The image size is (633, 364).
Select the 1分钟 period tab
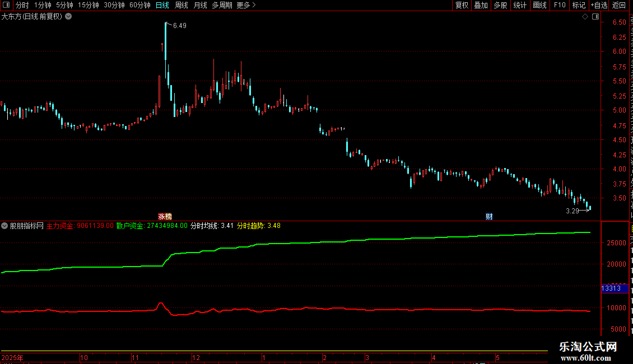click(43, 5)
